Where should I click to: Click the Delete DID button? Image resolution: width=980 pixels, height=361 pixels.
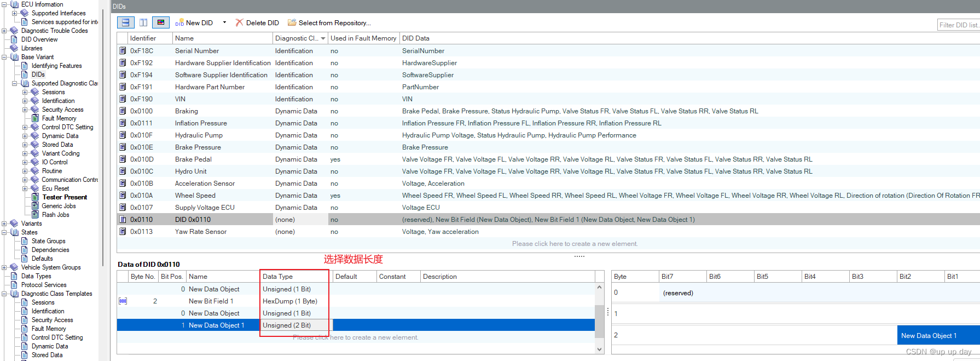tap(257, 23)
